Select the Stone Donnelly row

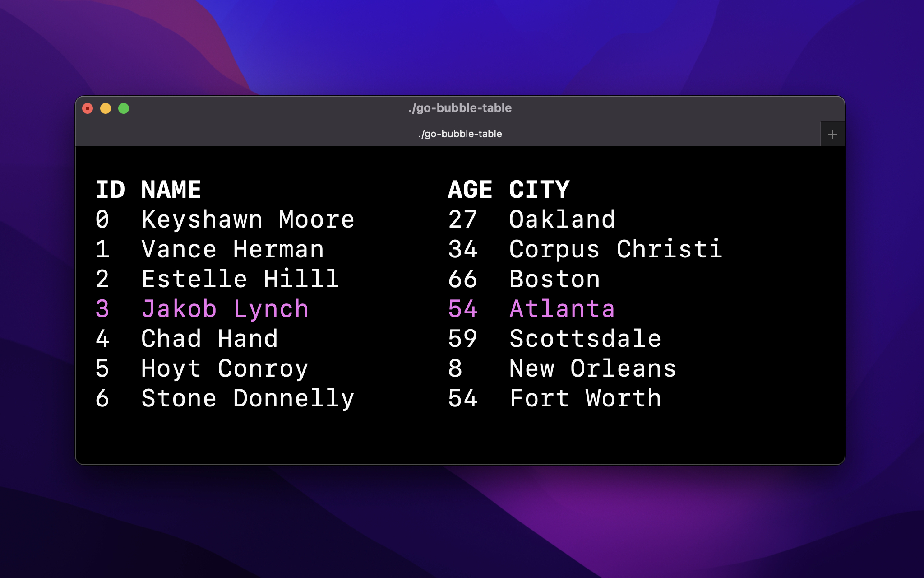[248, 398]
